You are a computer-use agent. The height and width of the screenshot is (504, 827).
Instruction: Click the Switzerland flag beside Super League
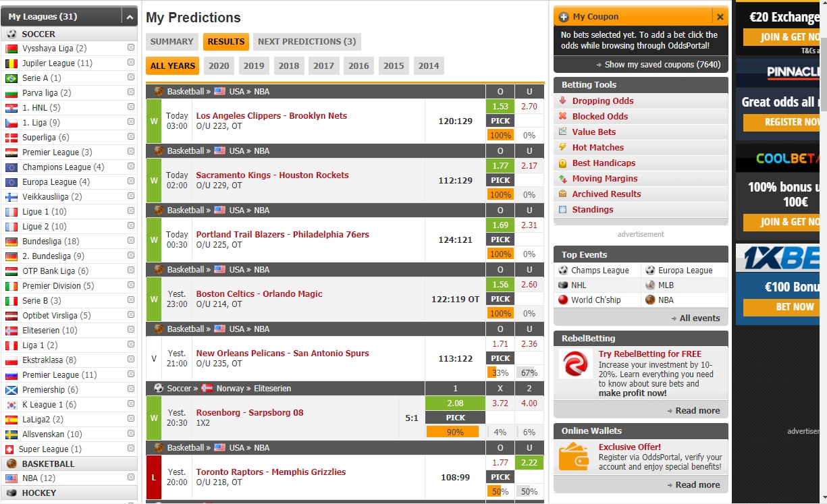point(9,449)
